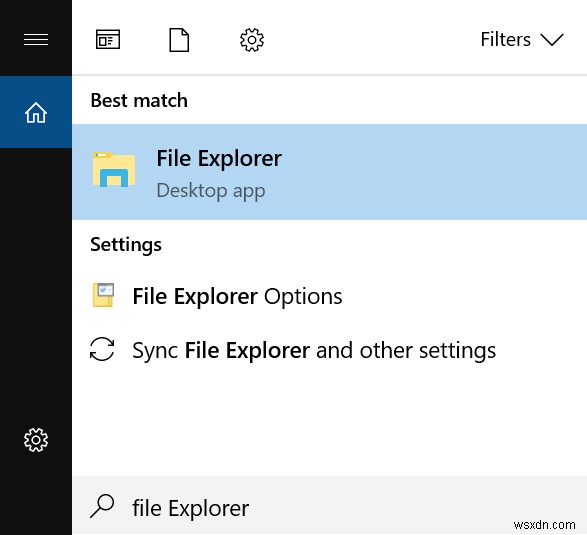Filter results by Documents icon
Image resolution: width=587 pixels, height=535 pixels.
pyautogui.click(x=179, y=40)
